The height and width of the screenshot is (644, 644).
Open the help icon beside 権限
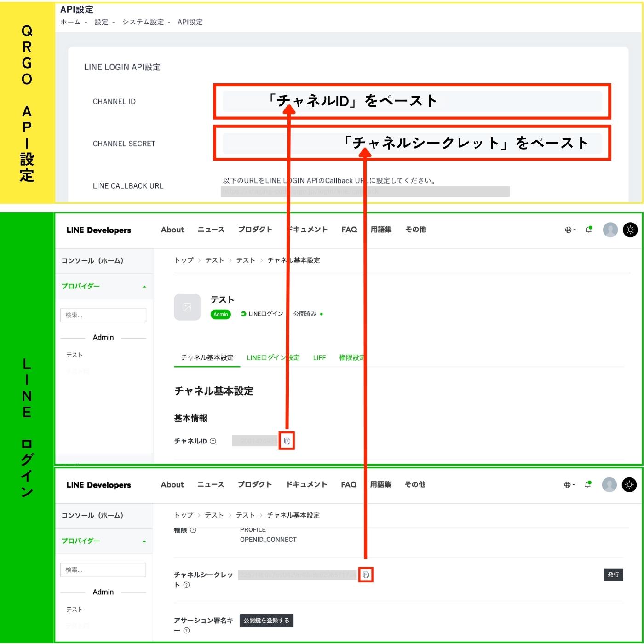tap(193, 530)
